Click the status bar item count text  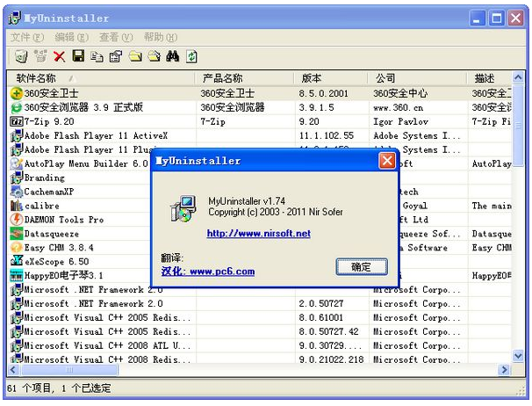[x=59, y=388]
